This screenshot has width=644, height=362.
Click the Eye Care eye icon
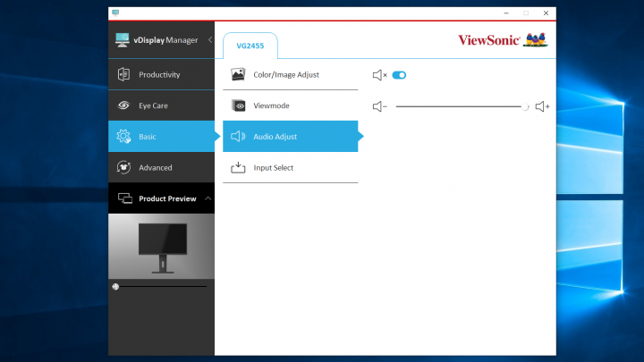point(123,105)
